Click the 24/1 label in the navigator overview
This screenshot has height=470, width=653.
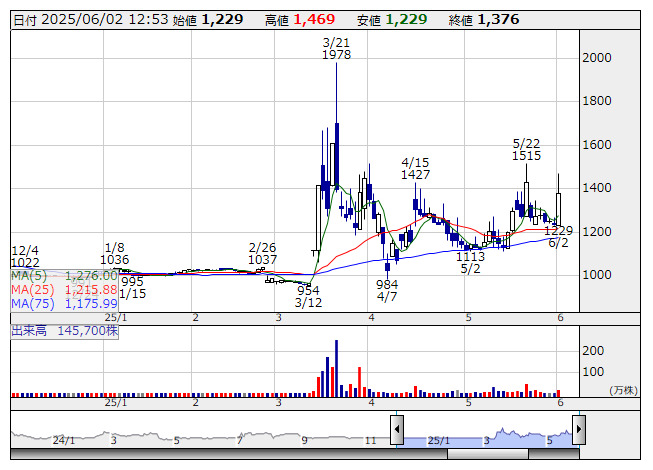[x=64, y=440]
